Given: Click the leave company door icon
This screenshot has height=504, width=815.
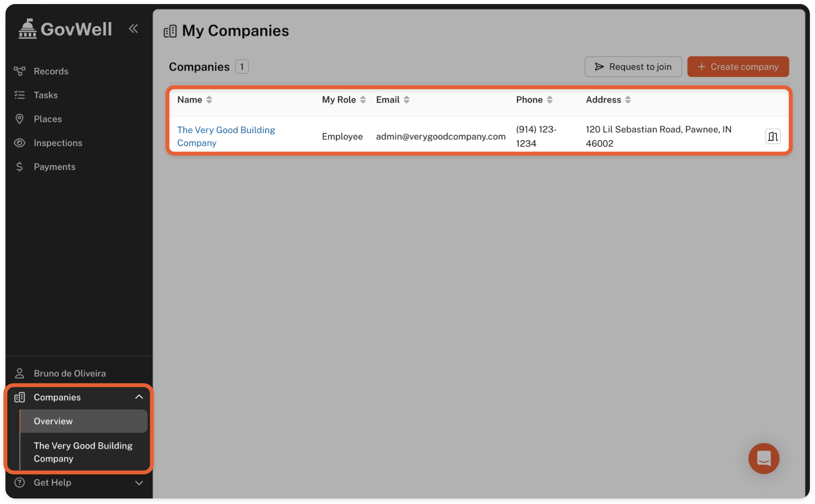Looking at the screenshot, I should (772, 136).
